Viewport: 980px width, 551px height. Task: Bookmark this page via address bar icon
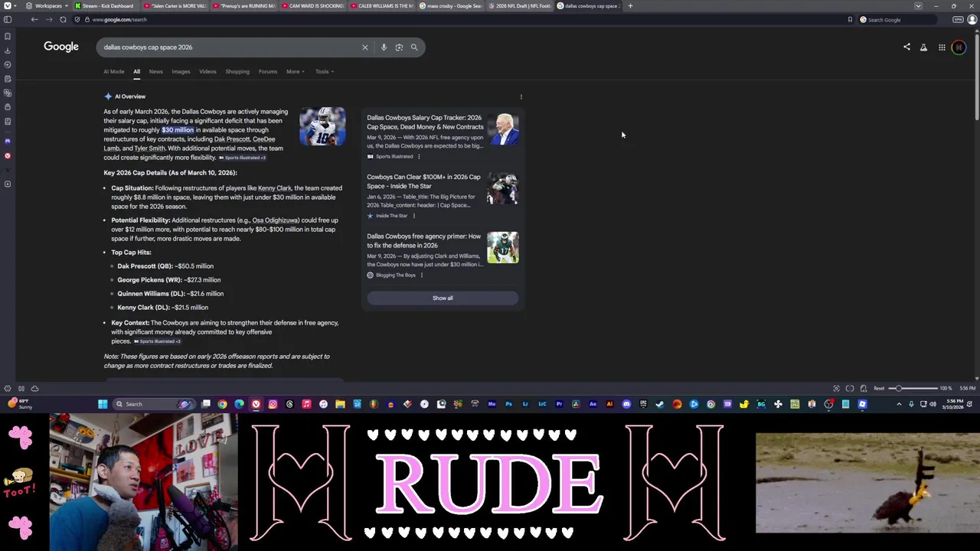click(x=850, y=19)
